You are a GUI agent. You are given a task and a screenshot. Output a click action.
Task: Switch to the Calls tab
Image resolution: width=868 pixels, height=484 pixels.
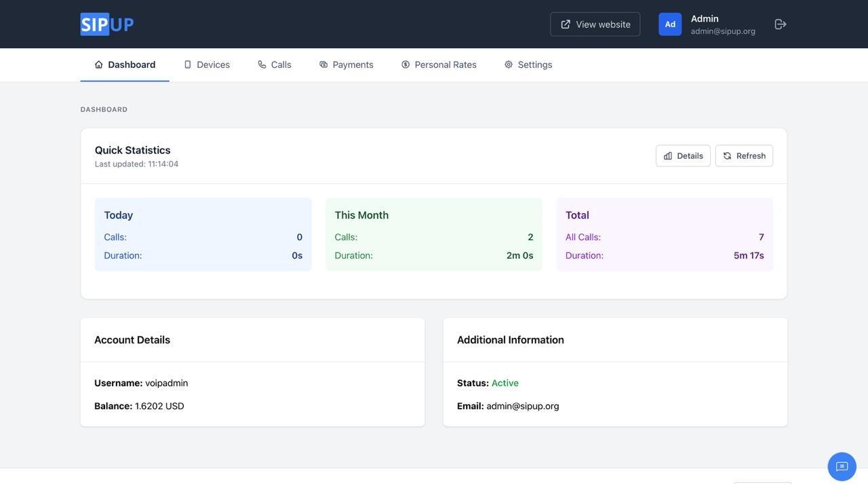[x=281, y=64]
